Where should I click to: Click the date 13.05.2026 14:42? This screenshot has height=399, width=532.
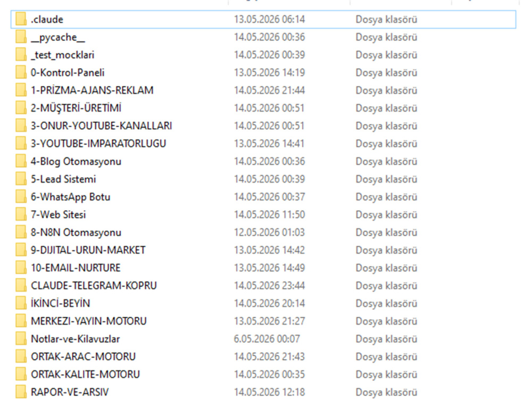click(269, 250)
